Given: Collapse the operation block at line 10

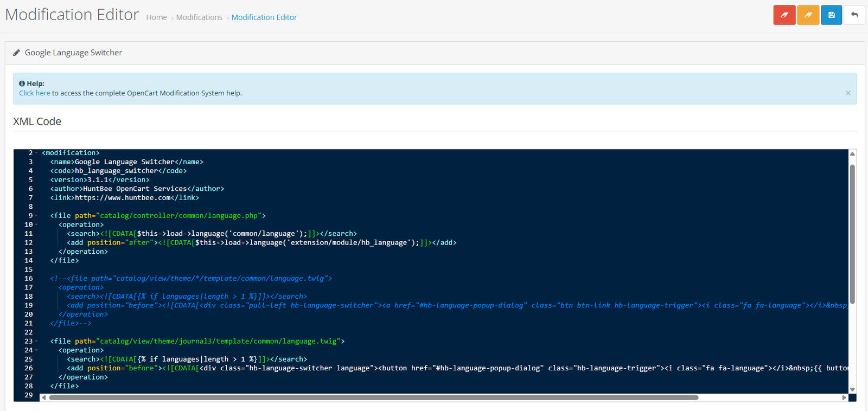Looking at the screenshot, I should [x=36, y=224].
